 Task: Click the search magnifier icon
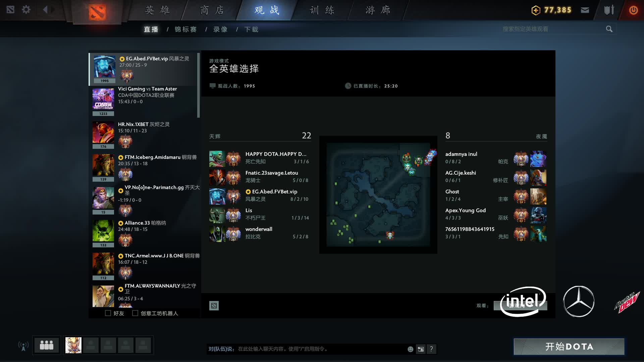pyautogui.click(x=609, y=29)
